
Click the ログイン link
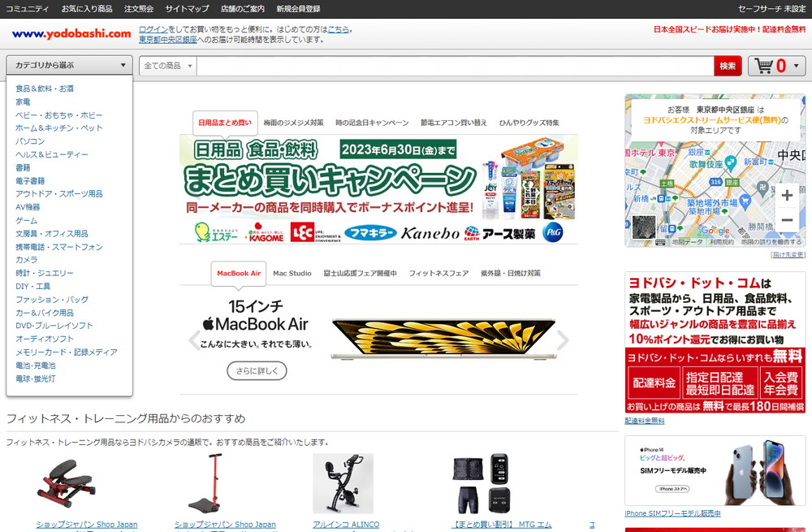click(153, 29)
